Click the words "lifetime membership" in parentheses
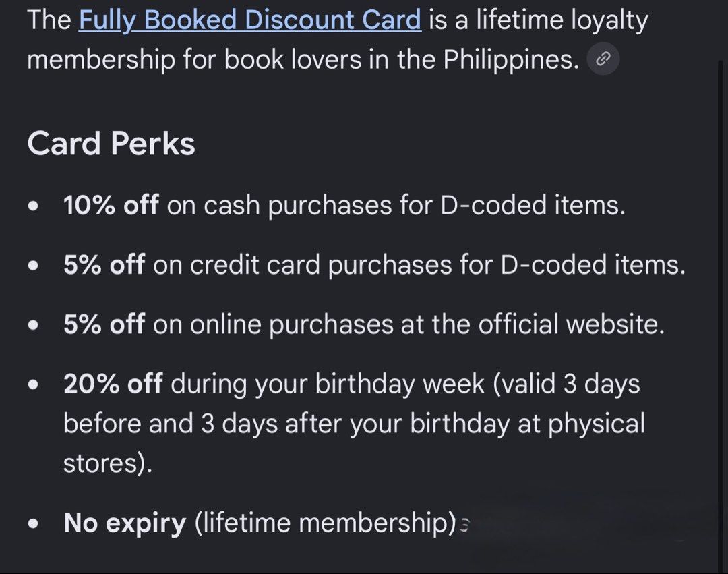This screenshot has height=574, width=728. (x=325, y=523)
